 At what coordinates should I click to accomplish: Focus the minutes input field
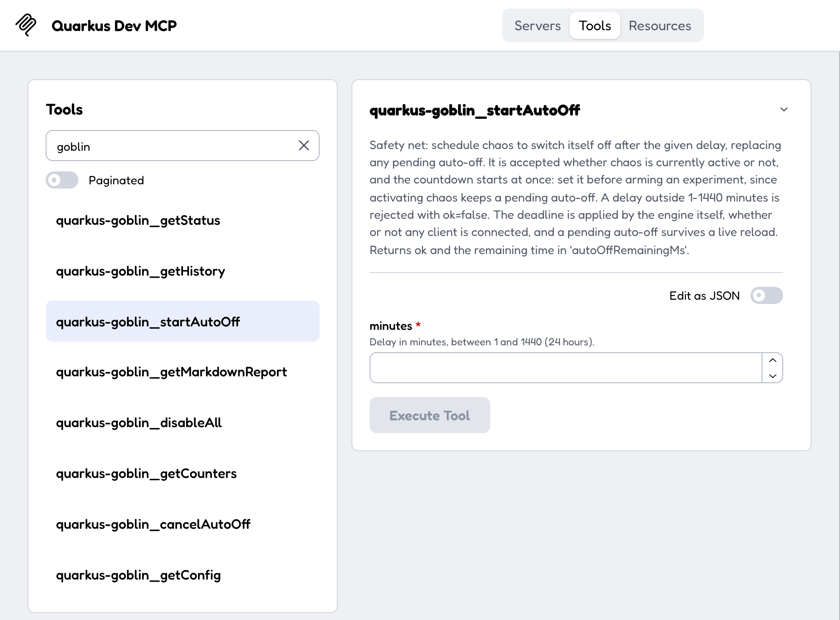[566, 368]
